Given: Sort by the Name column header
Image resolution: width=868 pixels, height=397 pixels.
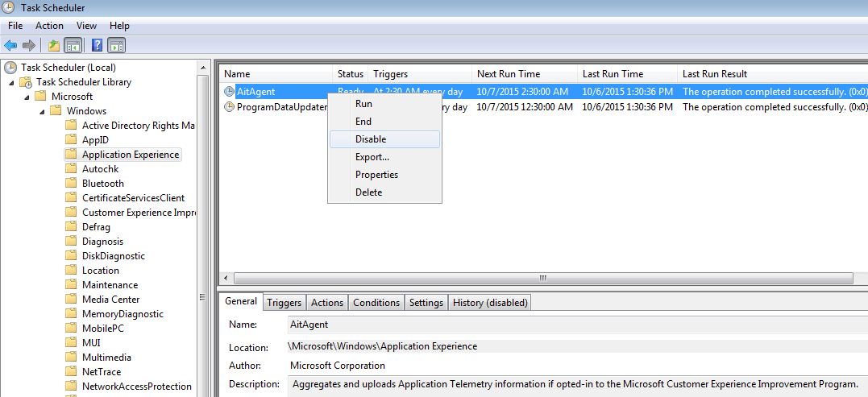Looking at the screenshot, I should point(276,73).
